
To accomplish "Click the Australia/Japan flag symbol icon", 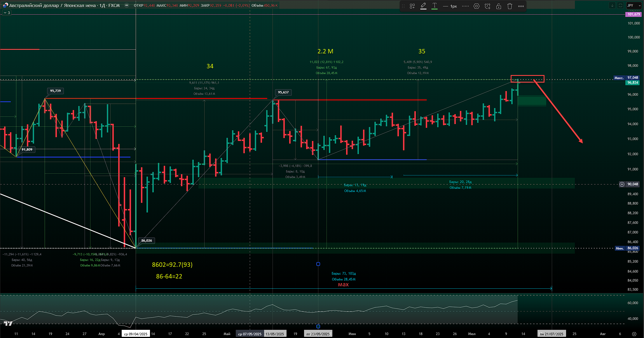I will point(5,5).
